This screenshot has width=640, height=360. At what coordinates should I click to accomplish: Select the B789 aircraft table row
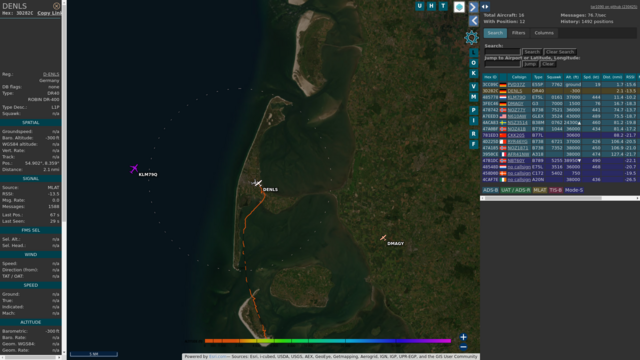pos(560,160)
